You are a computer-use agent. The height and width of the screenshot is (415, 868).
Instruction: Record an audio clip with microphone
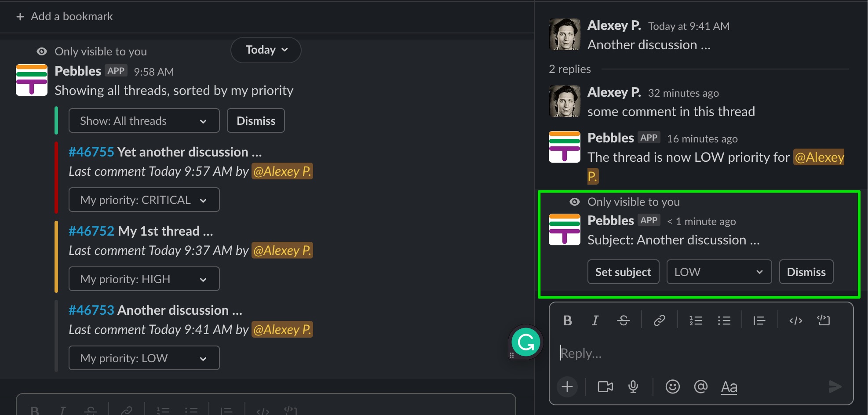633,386
